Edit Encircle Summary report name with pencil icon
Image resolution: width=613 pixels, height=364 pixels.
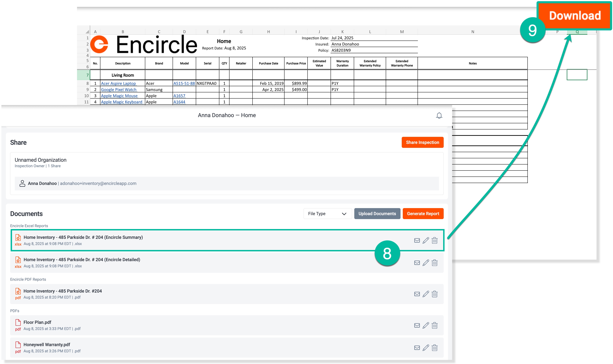(426, 240)
